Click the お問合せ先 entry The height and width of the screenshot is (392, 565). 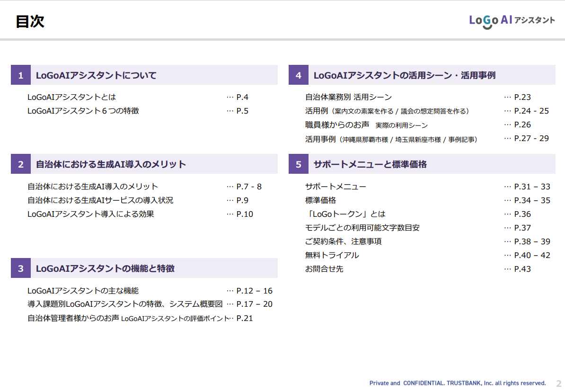[324, 269]
